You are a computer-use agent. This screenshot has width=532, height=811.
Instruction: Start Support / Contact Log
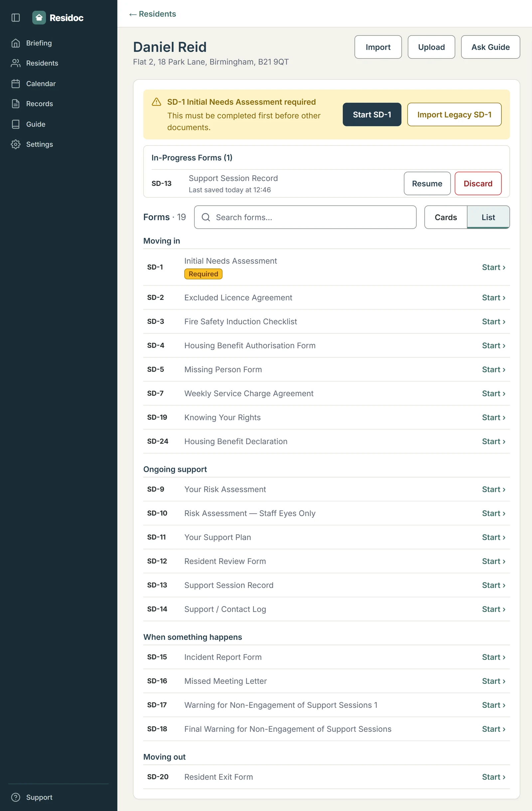493,609
